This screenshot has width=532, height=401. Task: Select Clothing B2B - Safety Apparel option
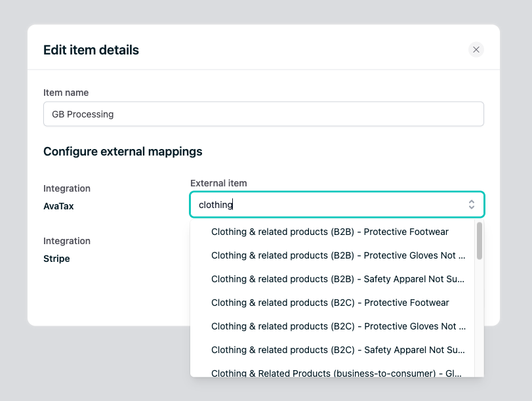(332, 279)
